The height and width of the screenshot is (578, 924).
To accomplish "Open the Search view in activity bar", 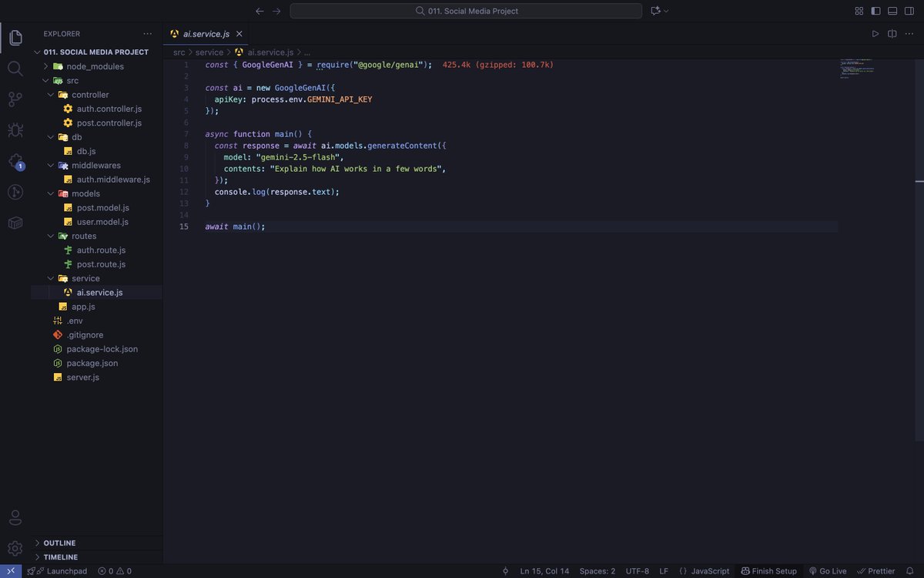I will pyautogui.click(x=15, y=69).
